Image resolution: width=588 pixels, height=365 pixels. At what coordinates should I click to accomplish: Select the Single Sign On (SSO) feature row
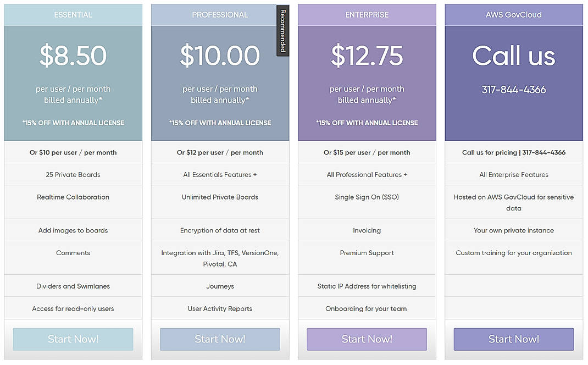[367, 197]
